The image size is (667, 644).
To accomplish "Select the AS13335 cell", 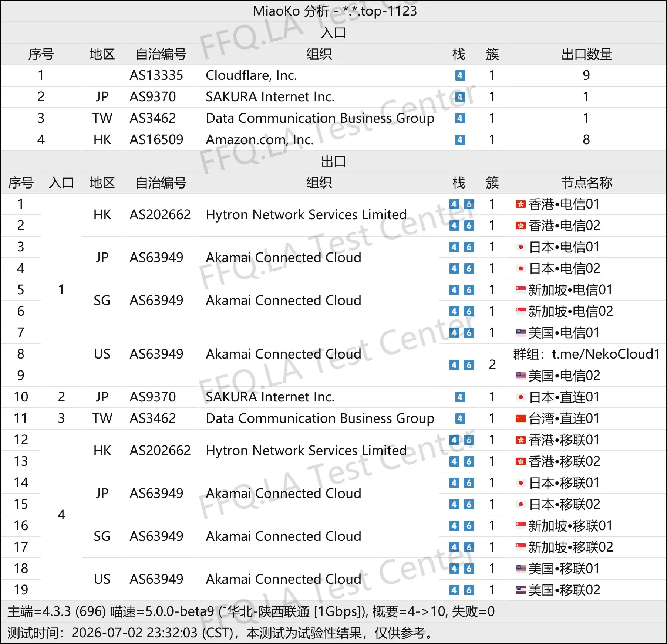I will pyautogui.click(x=156, y=75).
